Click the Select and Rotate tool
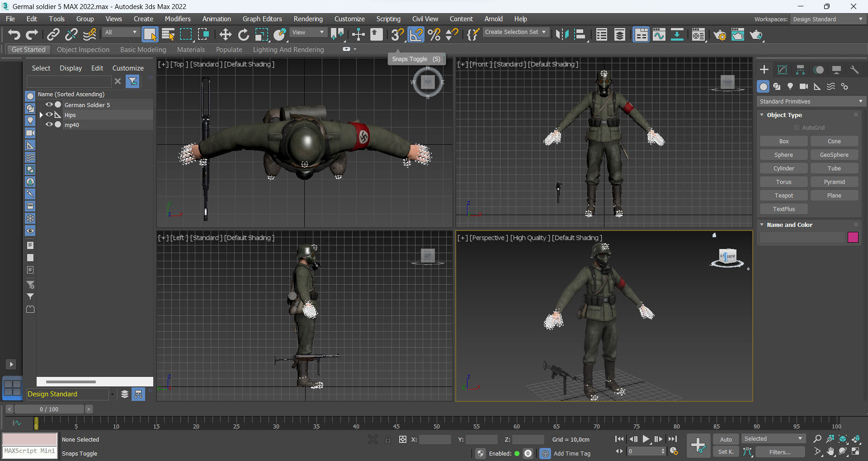Image resolution: width=868 pixels, height=461 pixels. pos(244,35)
